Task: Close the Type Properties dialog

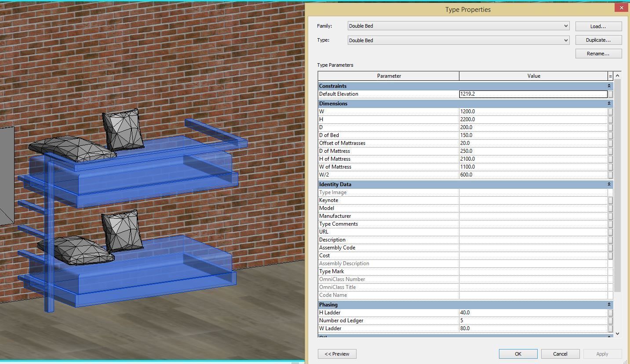Action: click(x=621, y=7)
